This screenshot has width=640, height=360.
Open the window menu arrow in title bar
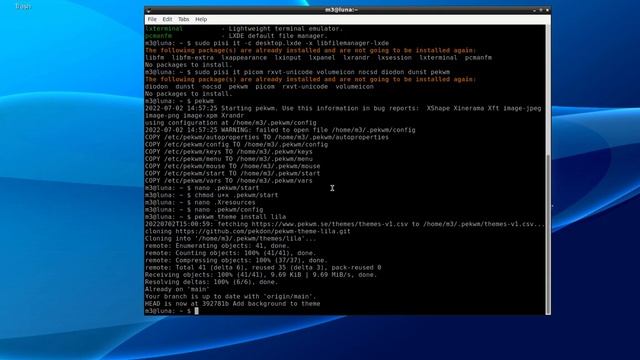(149, 10)
